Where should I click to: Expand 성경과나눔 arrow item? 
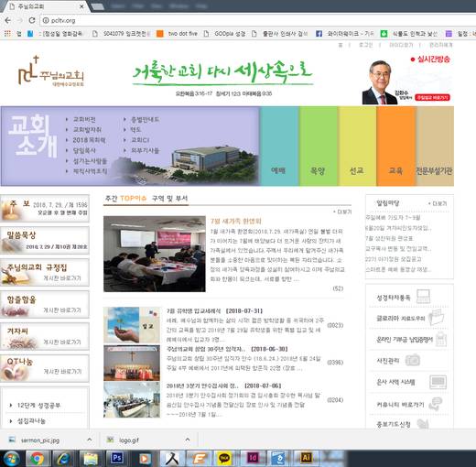coord(27,421)
